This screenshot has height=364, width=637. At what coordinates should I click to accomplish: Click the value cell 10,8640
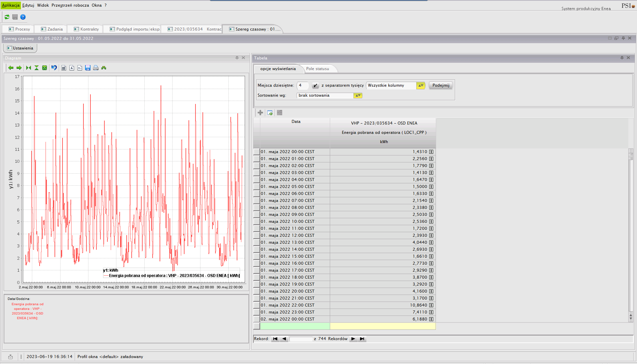tap(383, 305)
